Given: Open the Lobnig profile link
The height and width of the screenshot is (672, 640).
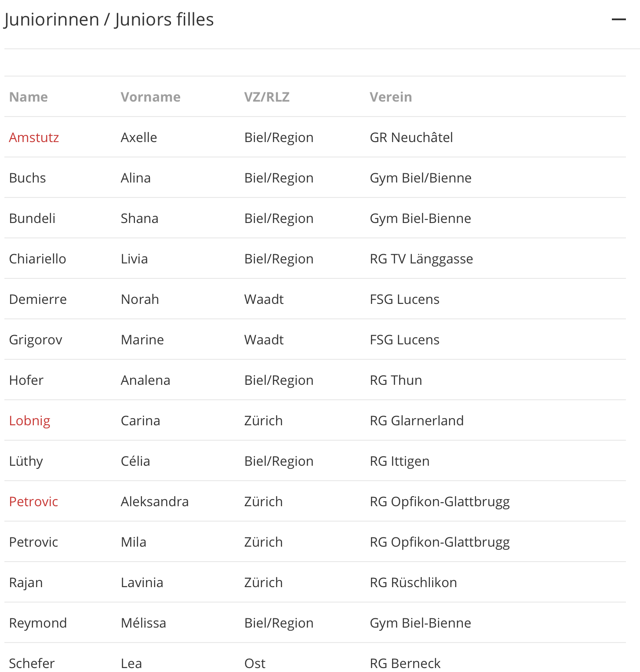Looking at the screenshot, I should [x=29, y=421].
